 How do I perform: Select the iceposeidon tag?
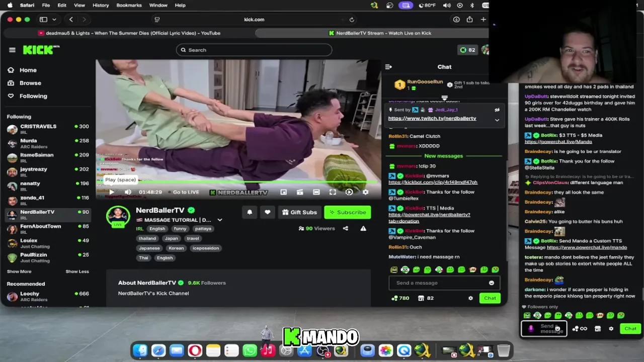click(x=205, y=248)
